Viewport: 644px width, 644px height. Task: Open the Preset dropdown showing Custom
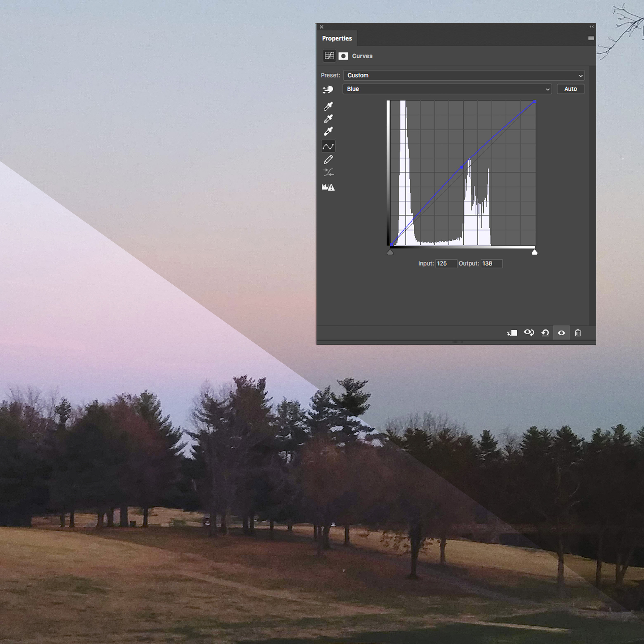(464, 75)
